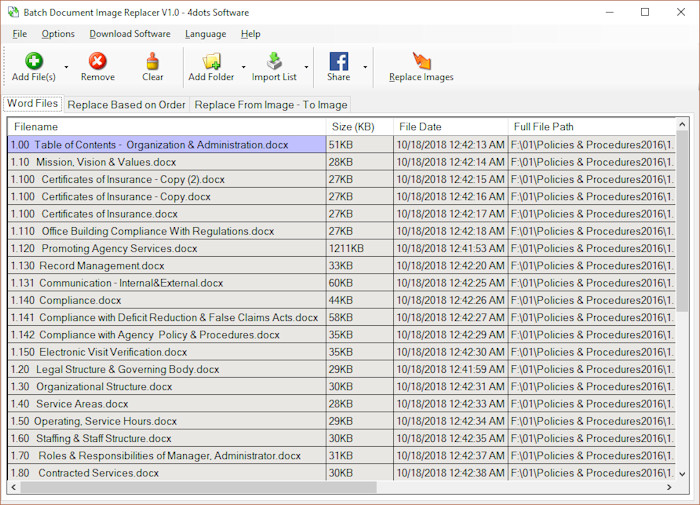Click the vertical scrollbar down arrow
The image size is (700, 505).
(682, 474)
